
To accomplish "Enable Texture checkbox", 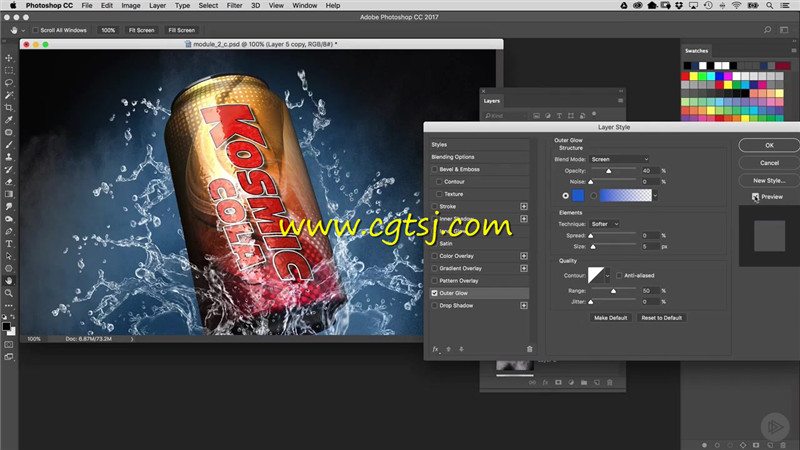I will pos(439,194).
